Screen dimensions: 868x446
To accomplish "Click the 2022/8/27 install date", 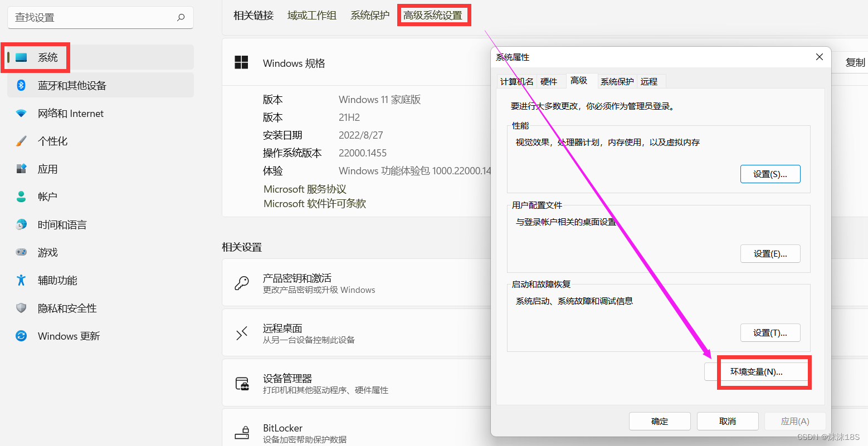I will coord(361,135).
